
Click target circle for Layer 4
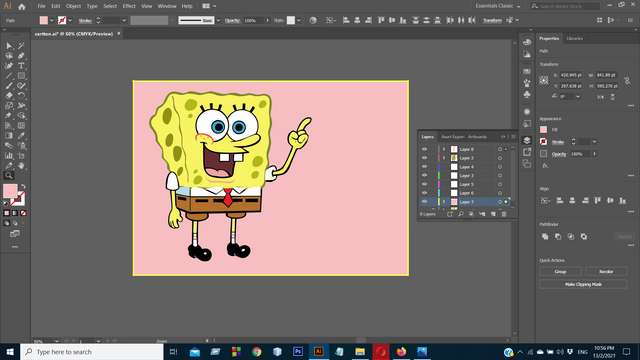(500, 167)
